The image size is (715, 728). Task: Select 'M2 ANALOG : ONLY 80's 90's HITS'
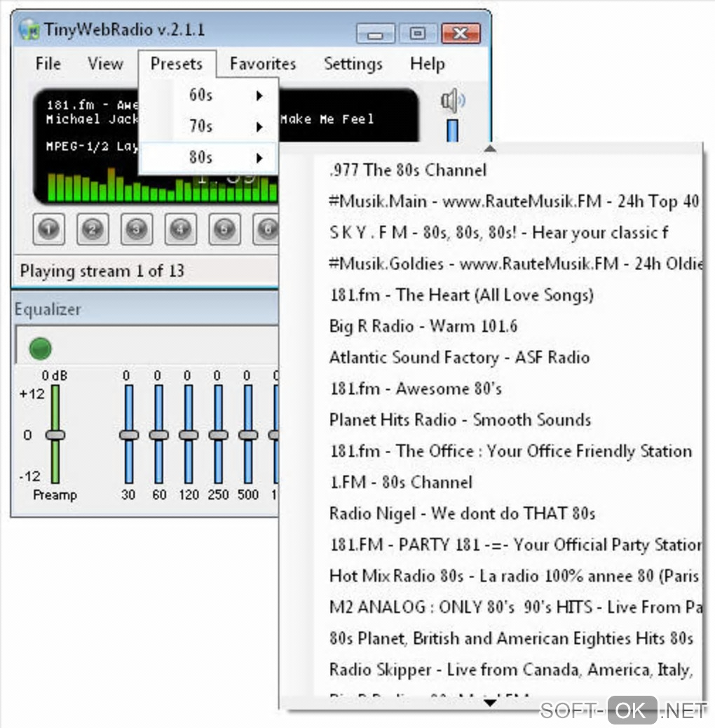point(491,607)
